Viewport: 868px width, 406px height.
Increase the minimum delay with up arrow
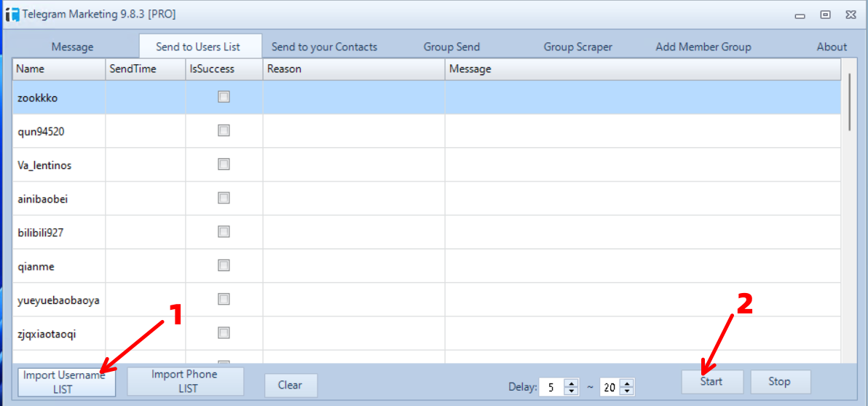(572, 384)
